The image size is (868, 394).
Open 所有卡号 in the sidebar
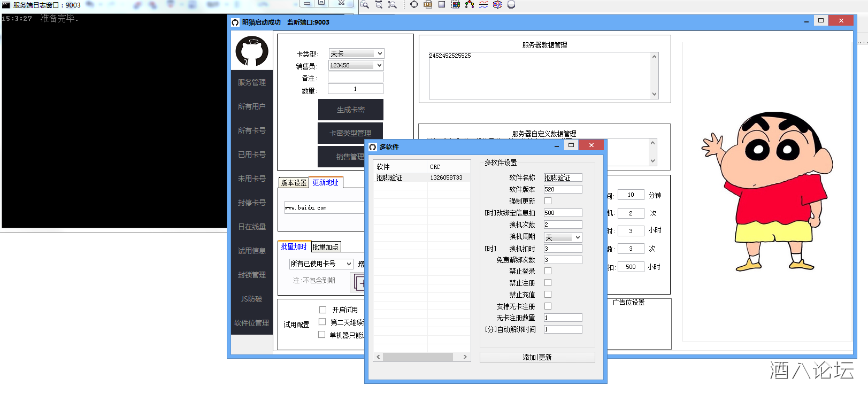pyautogui.click(x=252, y=130)
